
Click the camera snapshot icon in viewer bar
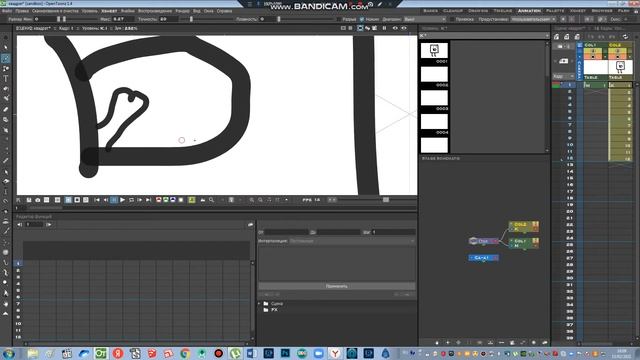(38, 200)
